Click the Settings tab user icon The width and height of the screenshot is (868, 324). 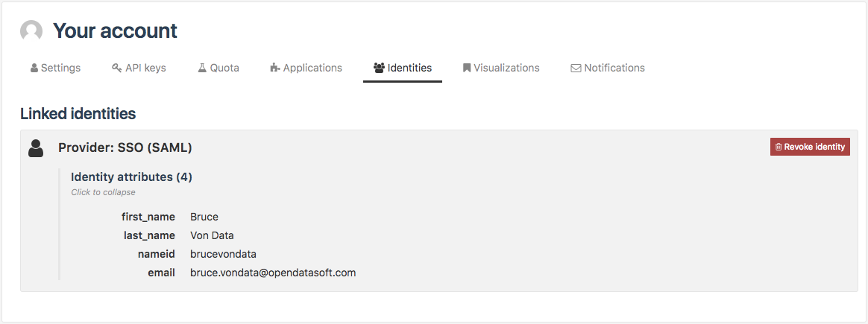click(x=34, y=68)
